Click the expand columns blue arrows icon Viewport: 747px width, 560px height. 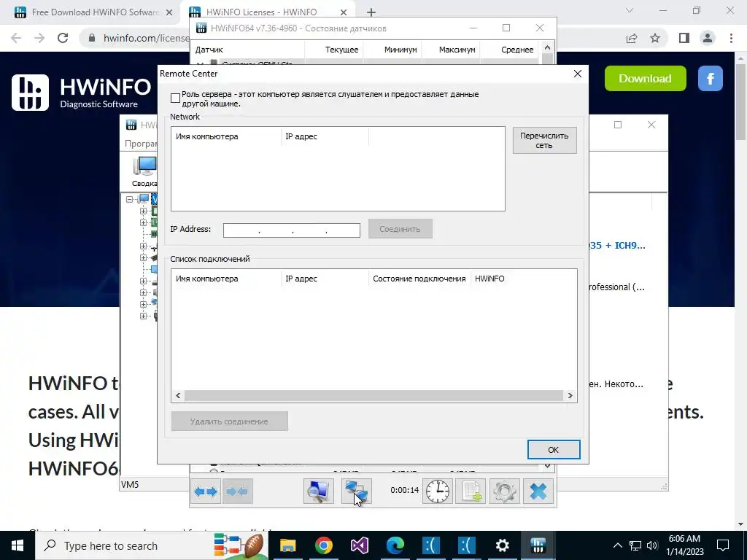tap(206, 491)
